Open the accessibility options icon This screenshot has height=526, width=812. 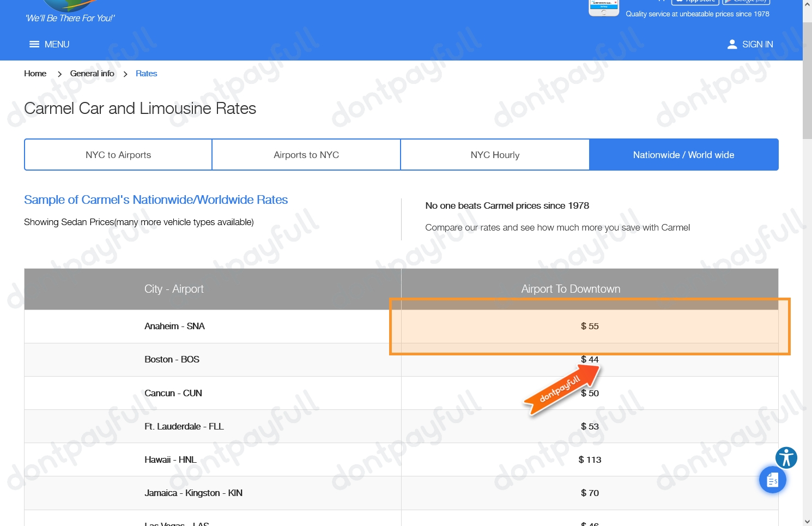(x=786, y=457)
